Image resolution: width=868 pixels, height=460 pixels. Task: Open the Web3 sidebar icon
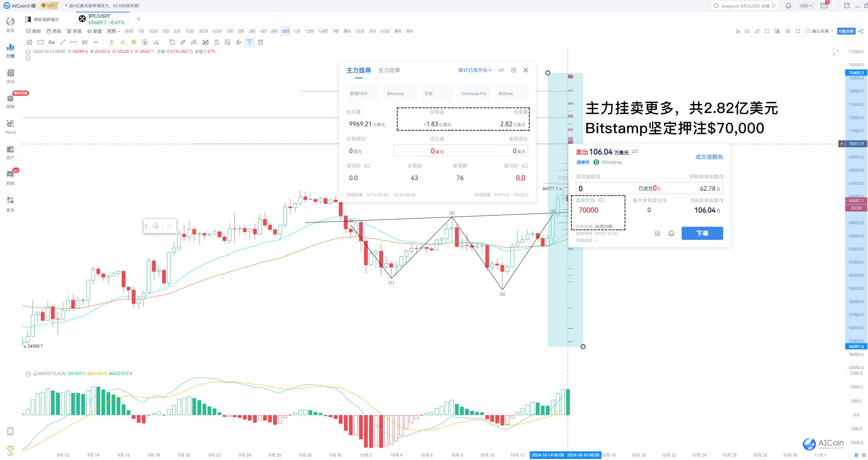point(10,127)
